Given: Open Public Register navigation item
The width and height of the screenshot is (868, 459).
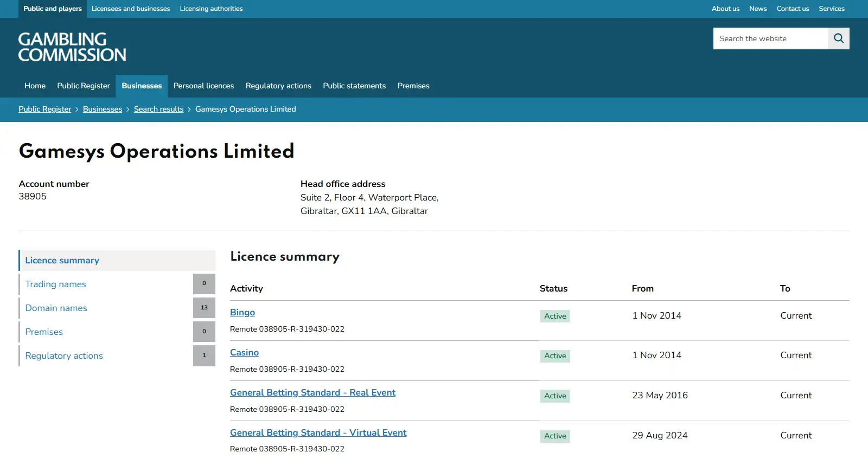Looking at the screenshot, I should [84, 86].
